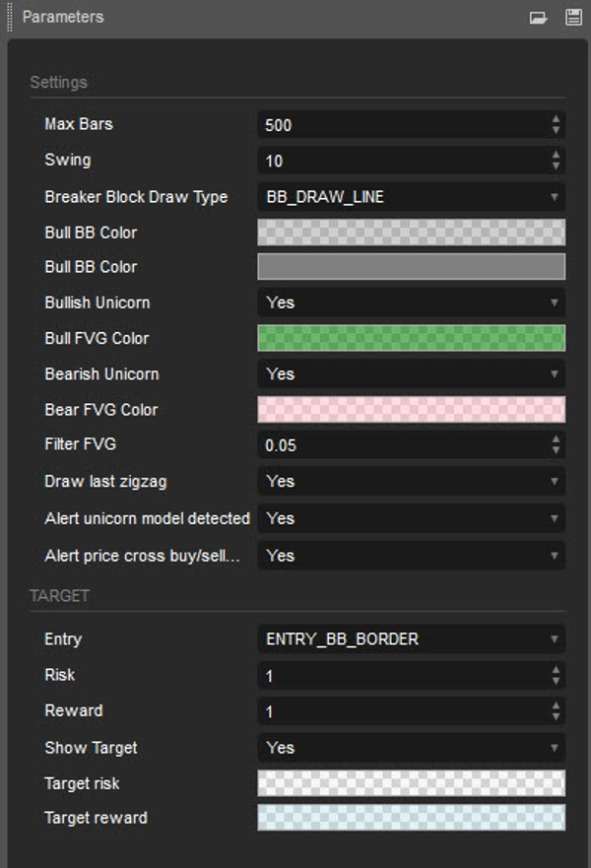
Task: Increase Reward with the up arrow
Action: click(x=556, y=705)
